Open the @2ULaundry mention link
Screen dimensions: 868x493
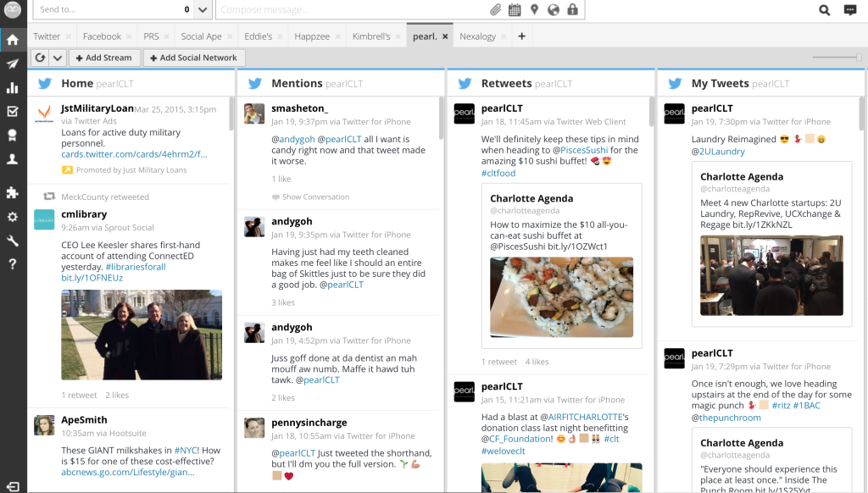tap(718, 152)
